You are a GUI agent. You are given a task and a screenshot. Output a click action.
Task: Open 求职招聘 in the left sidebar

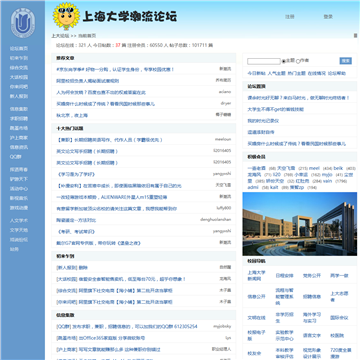point(19,118)
